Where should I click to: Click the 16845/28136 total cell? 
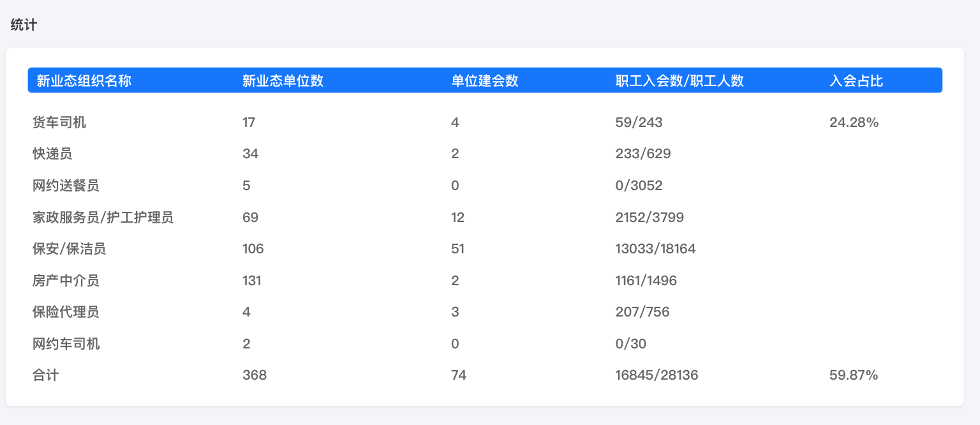pyautogui.click(x=657, y=375)
